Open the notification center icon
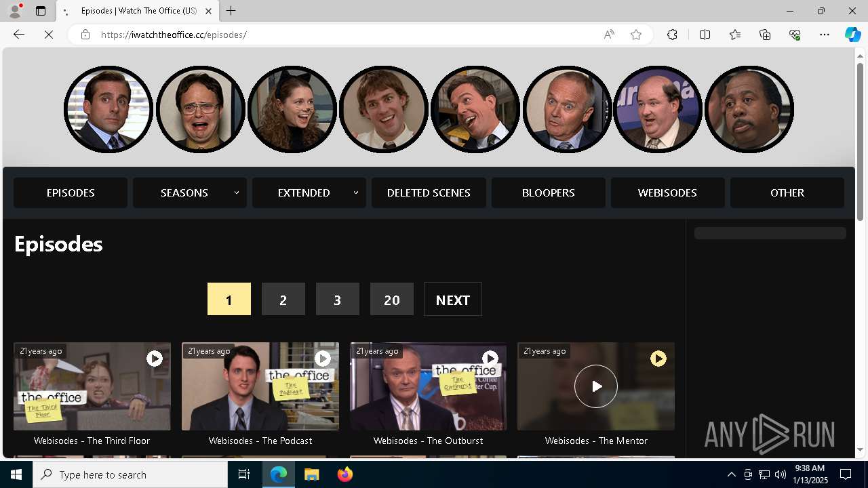The width and height of the screenshot is (868, 488). coord(846,474)
